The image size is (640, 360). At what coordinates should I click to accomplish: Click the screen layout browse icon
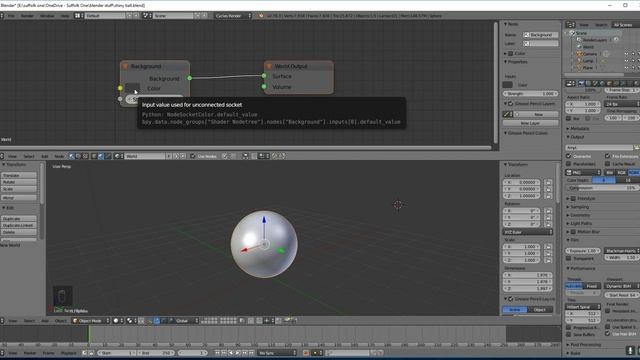point(78,16)
